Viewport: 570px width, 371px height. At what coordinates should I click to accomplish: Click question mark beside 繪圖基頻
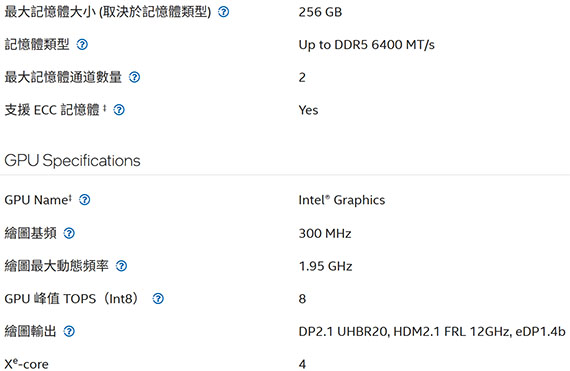tap(69, 233)
